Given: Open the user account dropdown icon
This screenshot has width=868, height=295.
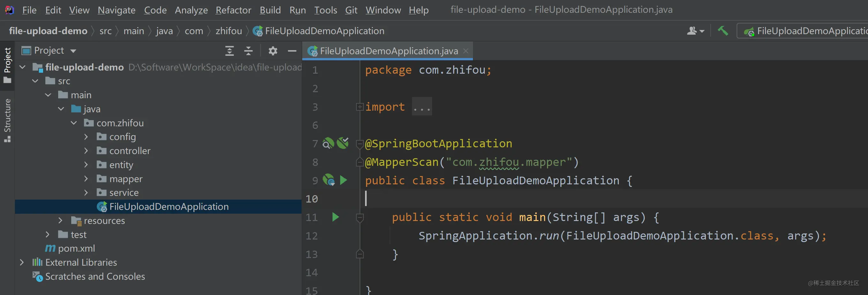Looking at the screenshot, I should point(695,31).
